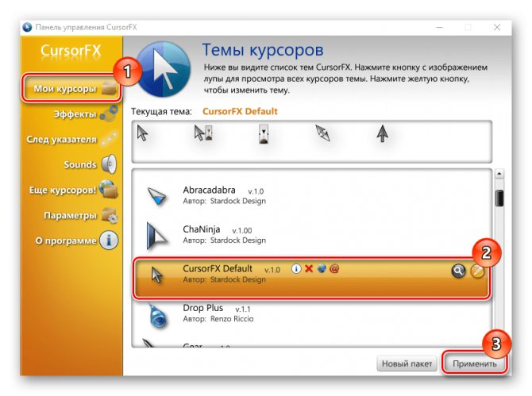The width and height of the screenshot is (532, 396).
Task: Click the normal arrow cursor preview
Action: 142,133
